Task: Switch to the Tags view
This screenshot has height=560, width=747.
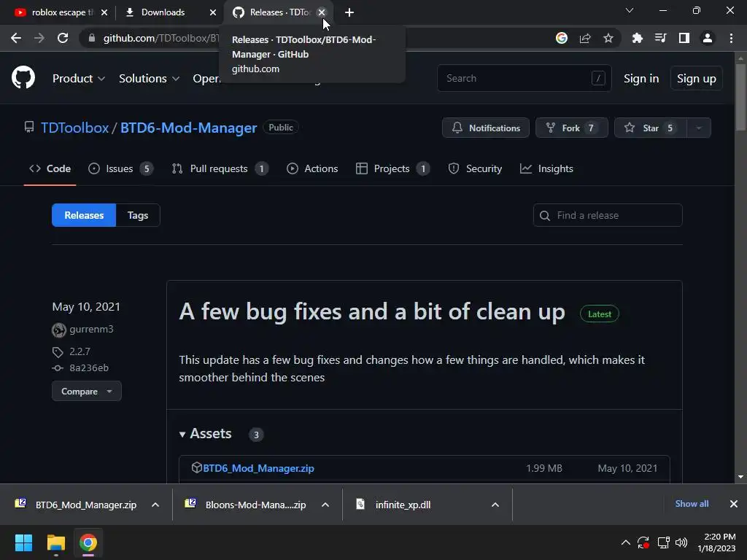Action: coord(138,215)
